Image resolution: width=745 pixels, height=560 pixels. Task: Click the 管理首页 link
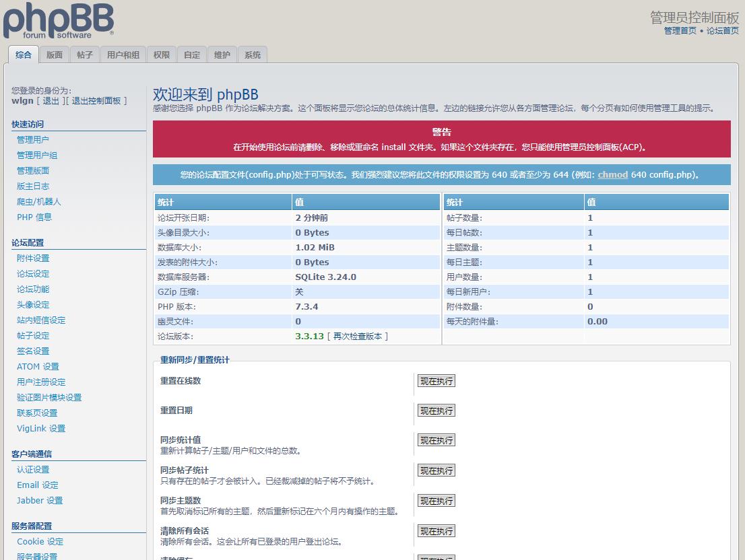click(680, 31)
